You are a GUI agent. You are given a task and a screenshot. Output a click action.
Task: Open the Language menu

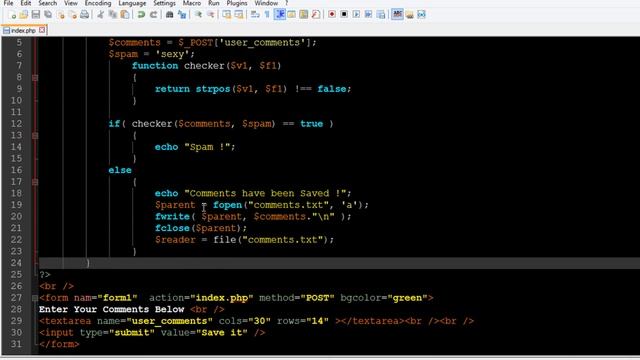coord(132,3)
